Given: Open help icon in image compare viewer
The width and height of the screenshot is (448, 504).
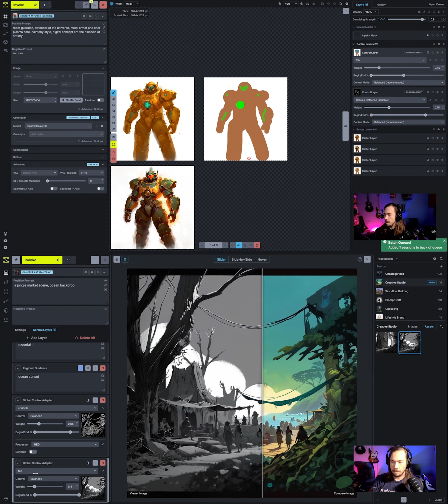Looking at the screenshot, I should pyautogui.click(x=360, y=259).
